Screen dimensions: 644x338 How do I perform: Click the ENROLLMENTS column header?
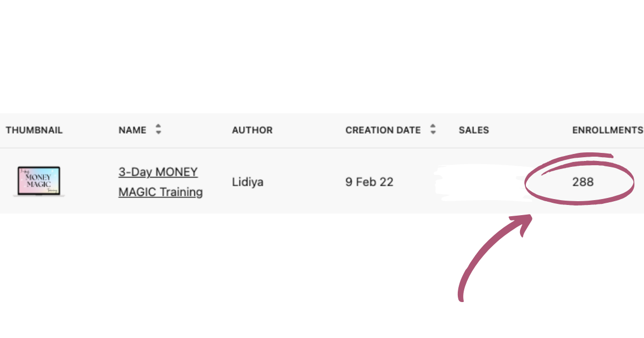click(608, 130)
